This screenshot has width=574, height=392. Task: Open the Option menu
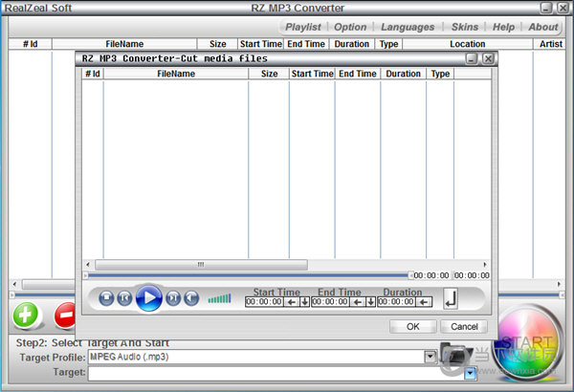coord(350,27)
